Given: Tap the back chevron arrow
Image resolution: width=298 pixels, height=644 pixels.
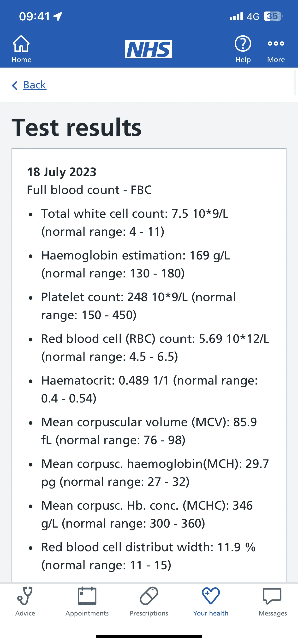Looking at the screenshot, I should click(x=15, y=85).
